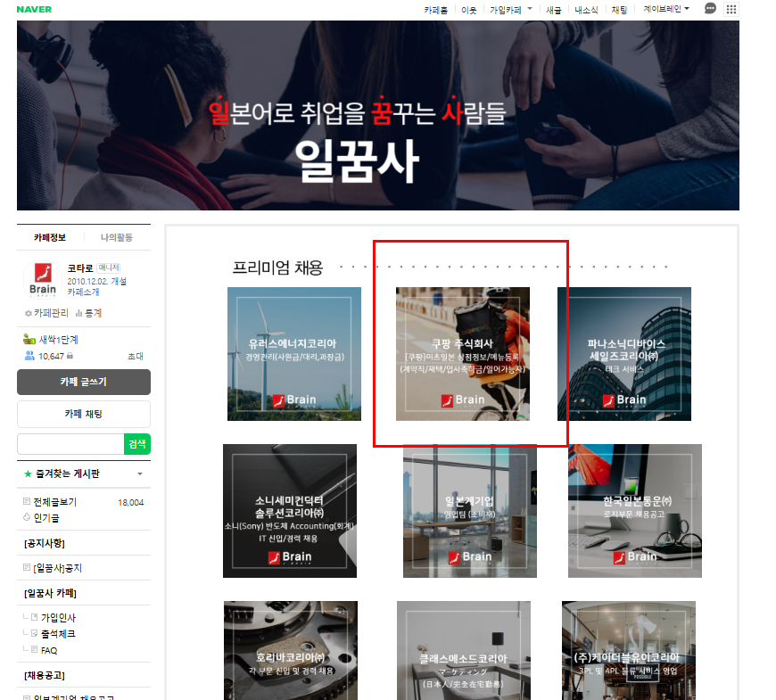Open 일본계기업 영업팀 job card
Screen dimensions: 776x700
coord(470,511)
